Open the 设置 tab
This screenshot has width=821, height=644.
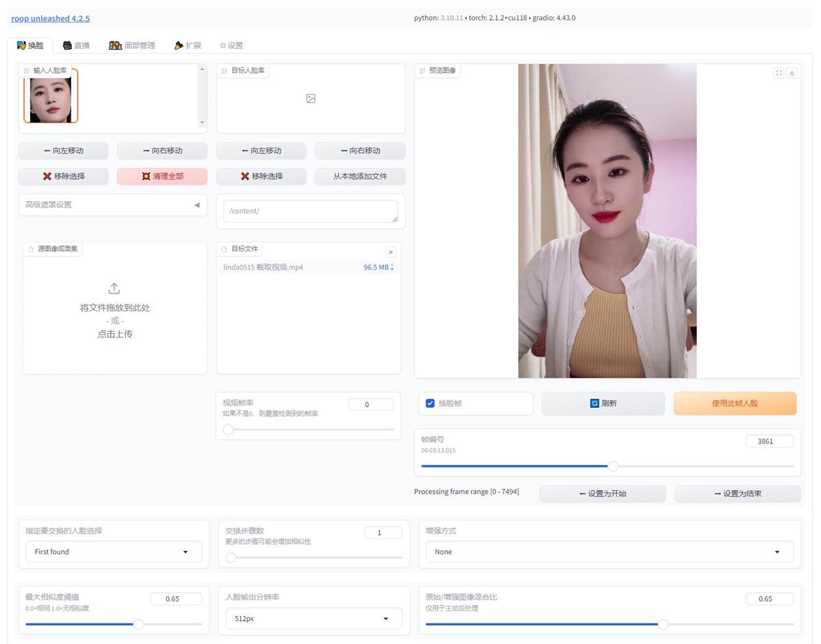coord(231,45)
